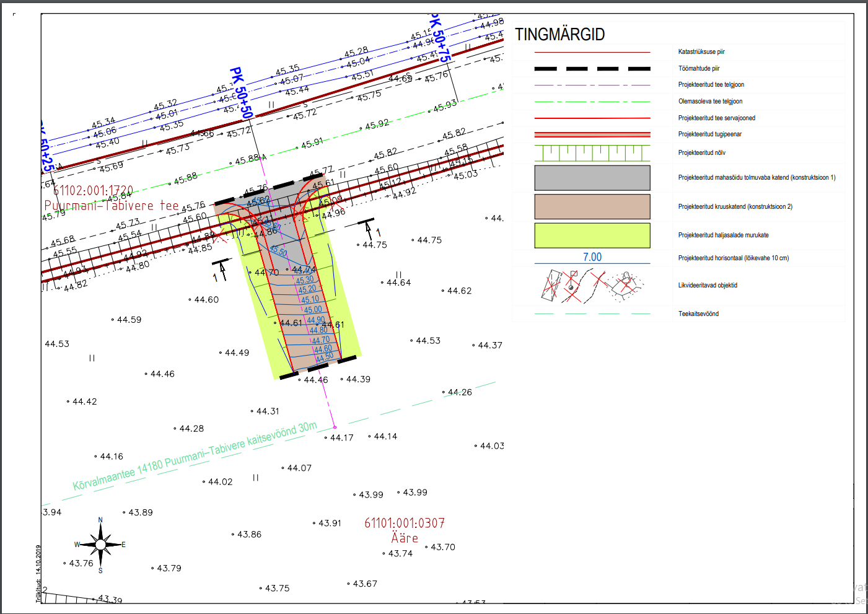
Task: Select cadastral number 61102:001:1720
Action: [x=93, y=190]
